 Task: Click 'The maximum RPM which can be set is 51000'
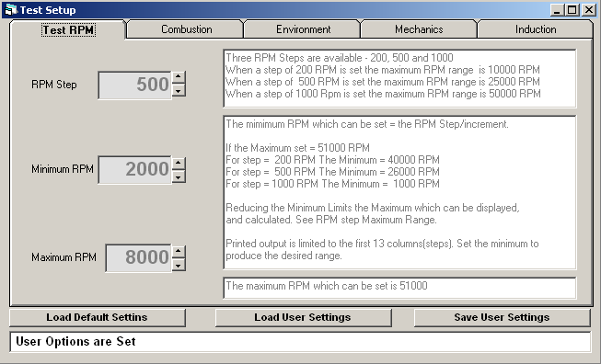pos(326,286)
